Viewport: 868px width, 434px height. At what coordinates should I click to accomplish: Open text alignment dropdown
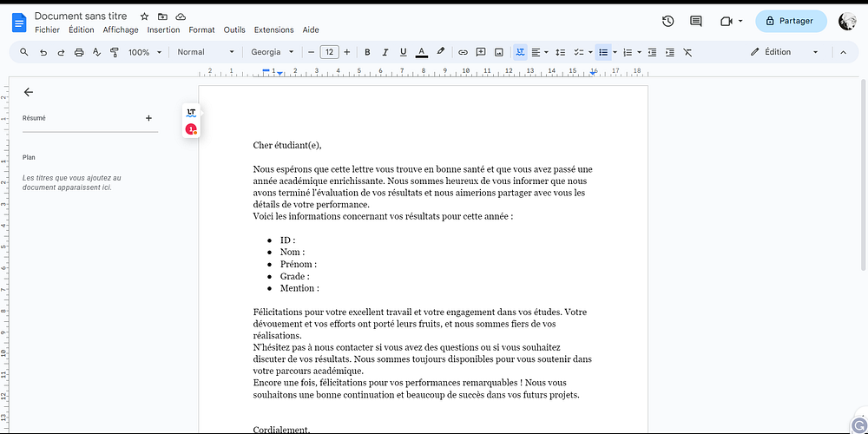[540, 53]
